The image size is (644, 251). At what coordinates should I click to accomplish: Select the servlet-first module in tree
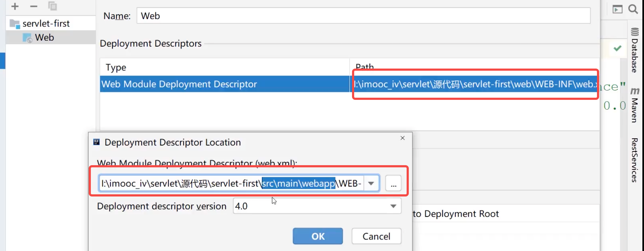tap(46, 24)
